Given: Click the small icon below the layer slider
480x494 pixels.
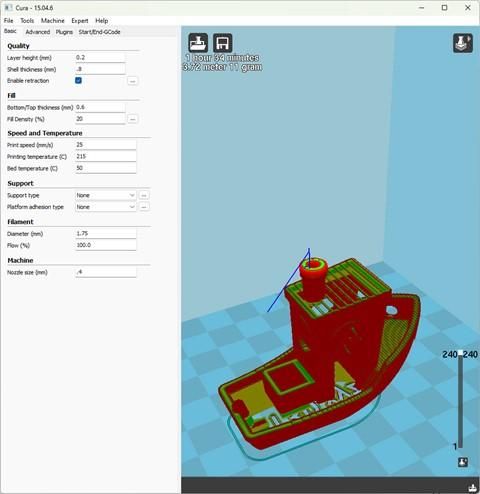Looking at the screenshot, I should coord(463,462).
